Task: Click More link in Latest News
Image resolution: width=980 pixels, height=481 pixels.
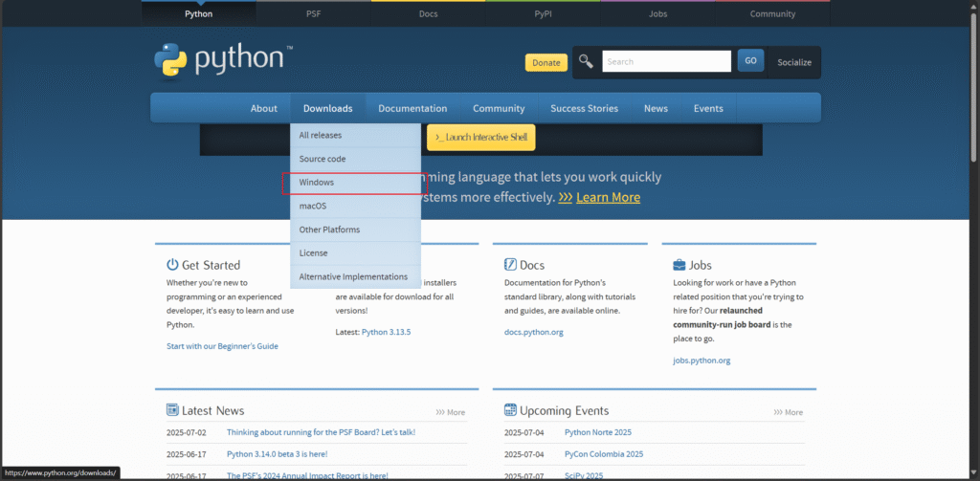Action: pos(451,412)
